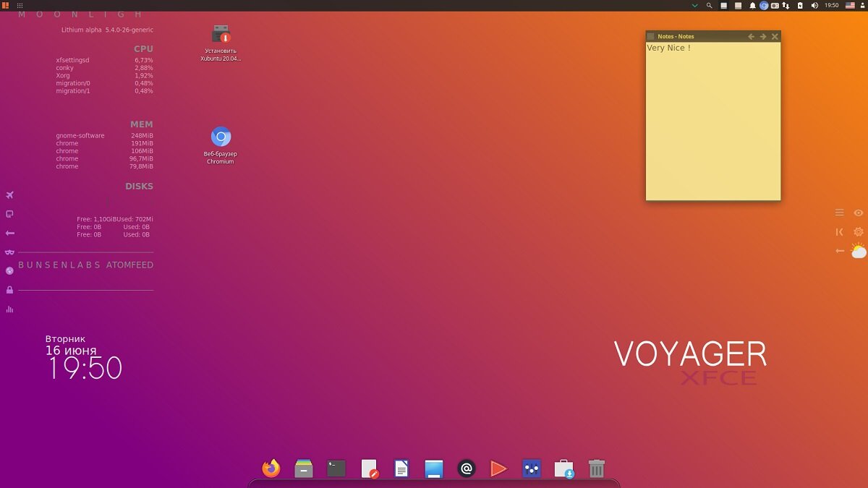Go to the next note using the arrow

[x=762, y=35]
